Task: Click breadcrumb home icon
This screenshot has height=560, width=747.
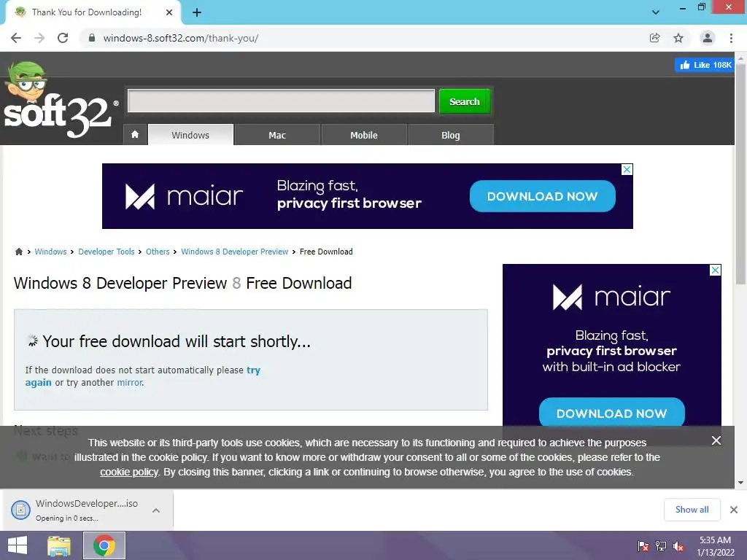Action: (18, 252)
